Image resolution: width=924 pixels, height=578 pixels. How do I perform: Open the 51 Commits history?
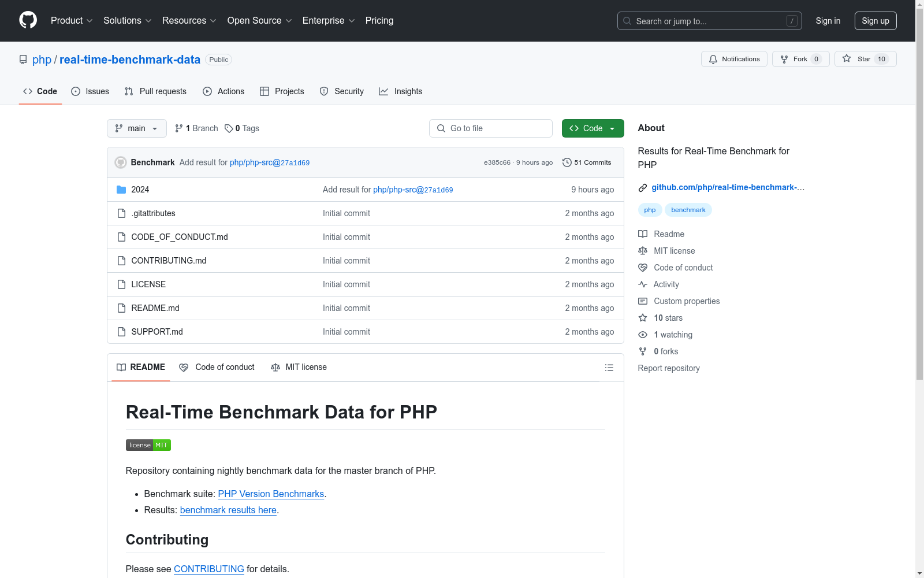pos(587,162)
